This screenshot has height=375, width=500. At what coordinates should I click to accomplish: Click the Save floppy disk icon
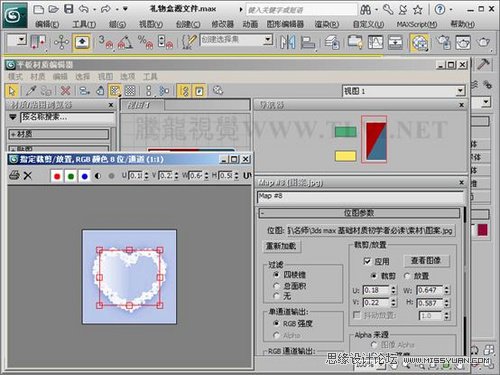pyautogui.click(x=68, y=9)
